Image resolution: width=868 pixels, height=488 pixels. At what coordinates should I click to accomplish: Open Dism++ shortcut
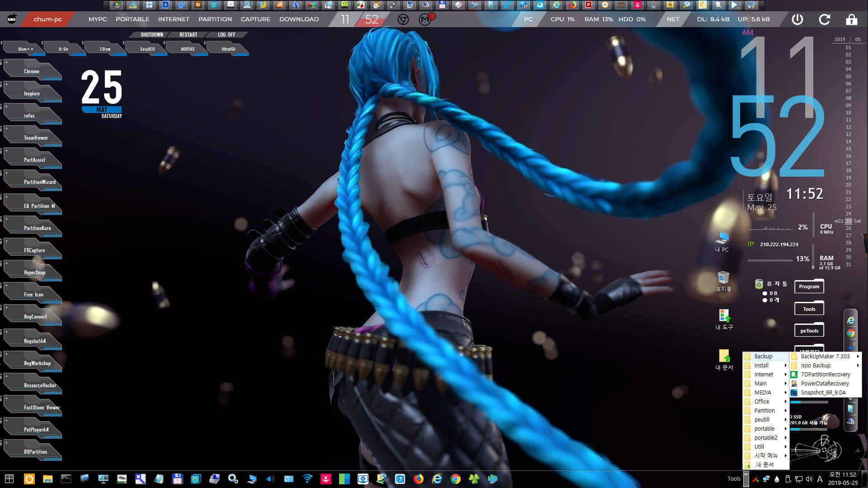coord(25,49)
